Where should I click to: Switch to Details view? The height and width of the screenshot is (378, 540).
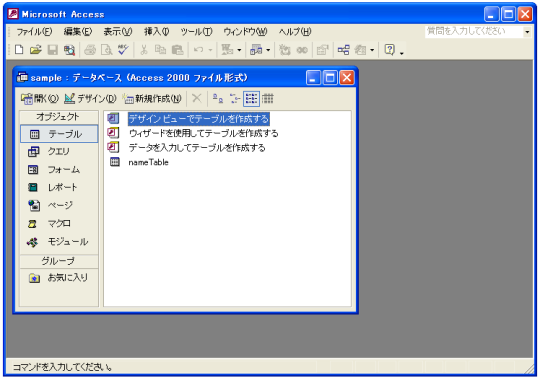268,99
